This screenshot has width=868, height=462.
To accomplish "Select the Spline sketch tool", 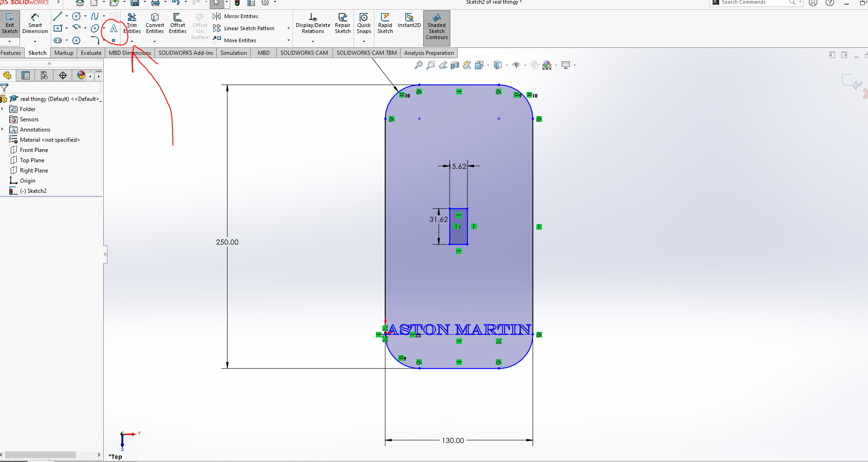I will 95,16.
